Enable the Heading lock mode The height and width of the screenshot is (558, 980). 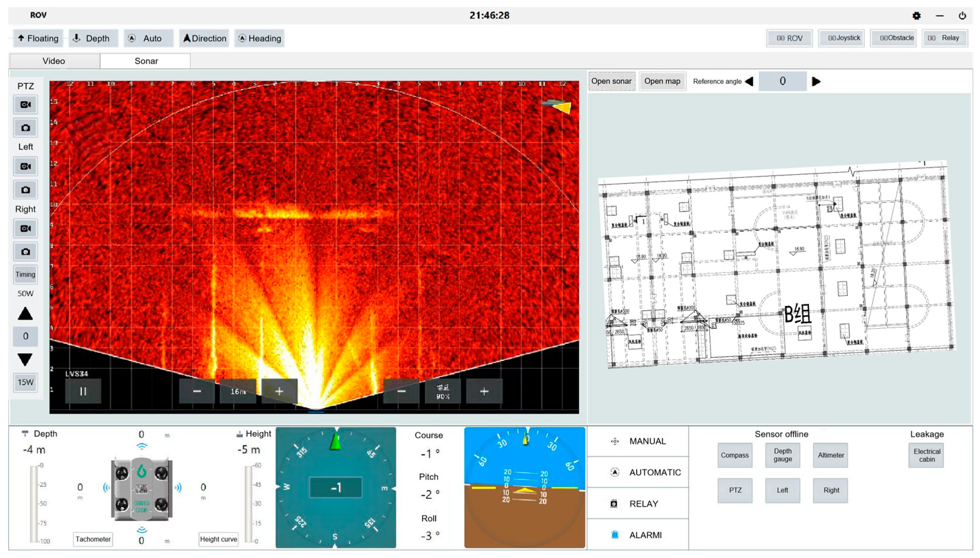[x=259, y=38]
